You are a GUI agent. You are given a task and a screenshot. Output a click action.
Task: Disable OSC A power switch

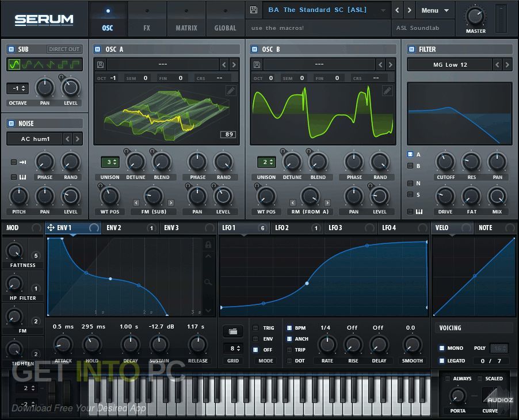coord(98,49)
